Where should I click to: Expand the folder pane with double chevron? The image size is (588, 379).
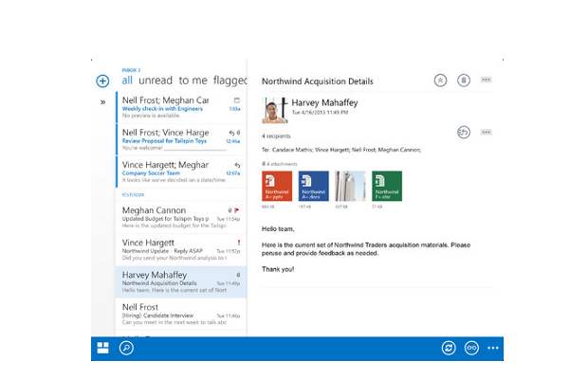point(102,102)
